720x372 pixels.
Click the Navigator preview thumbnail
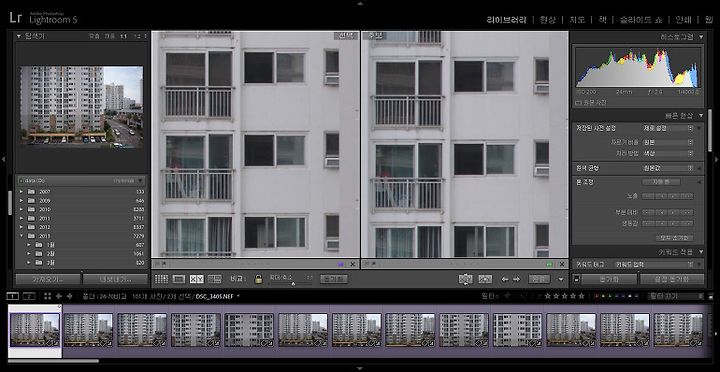click(81, 107)
